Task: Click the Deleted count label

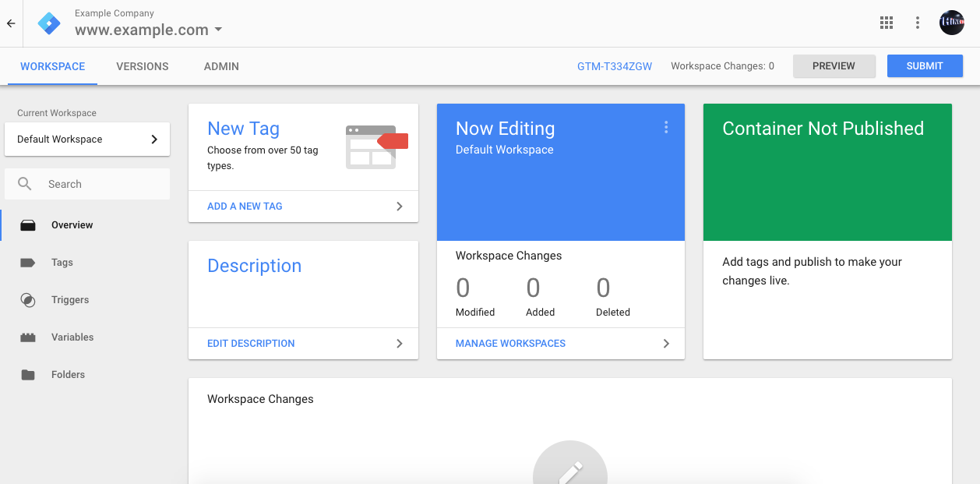Action: pyautogui.click(x=613, y=313)
